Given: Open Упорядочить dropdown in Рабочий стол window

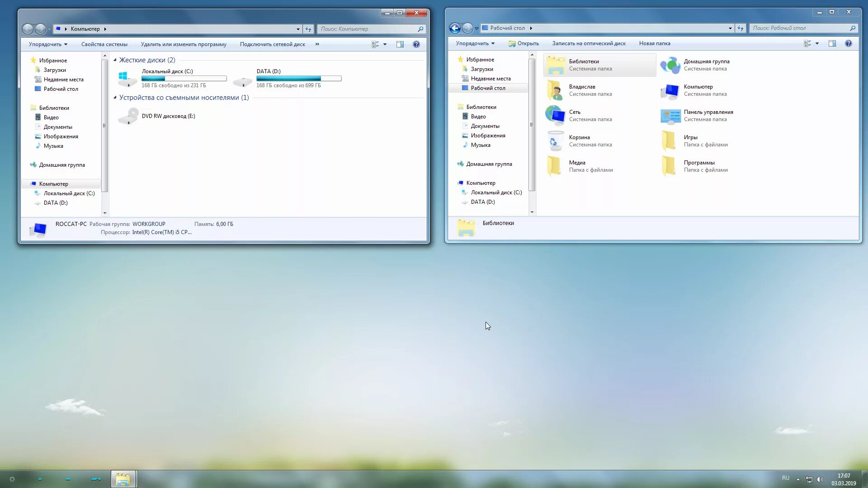Looking at the screenshot, I should [475, 43].
